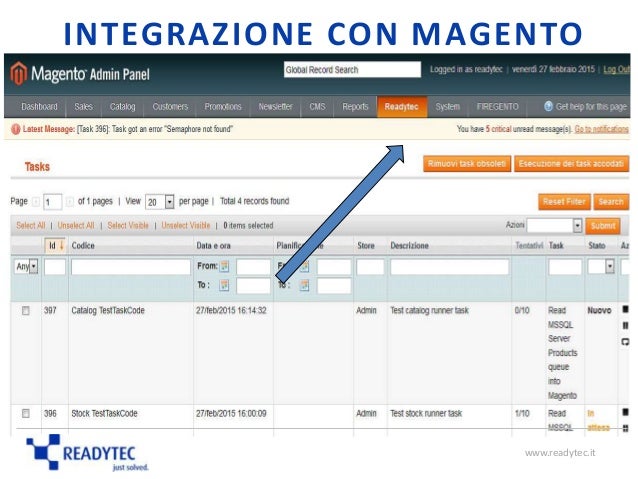Click the Unselect All link

point(76,225)
